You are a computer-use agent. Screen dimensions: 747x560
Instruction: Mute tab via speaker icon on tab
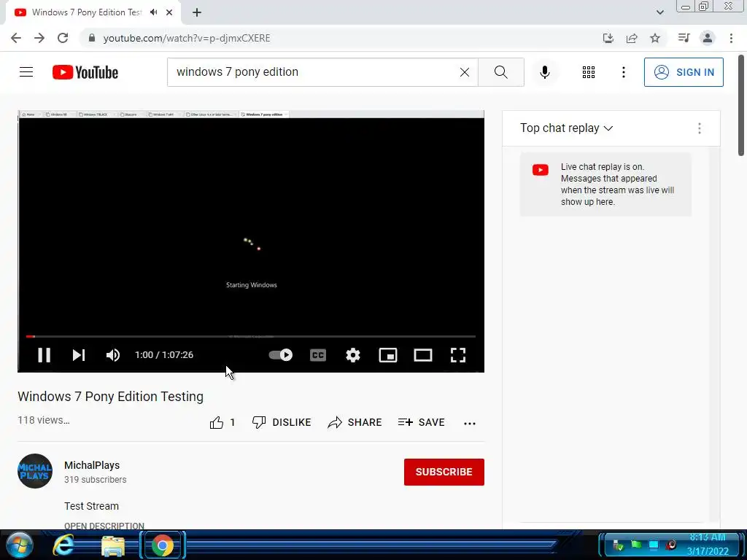(153, 12)
